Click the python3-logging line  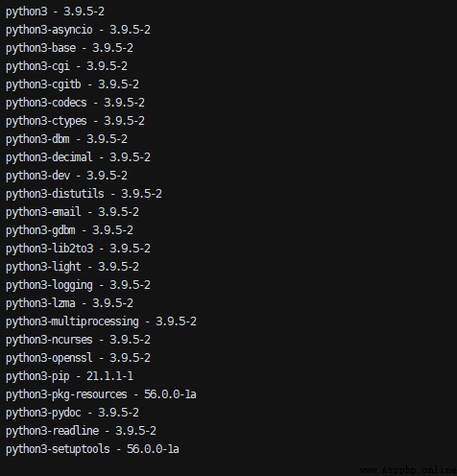pos(78,286)
